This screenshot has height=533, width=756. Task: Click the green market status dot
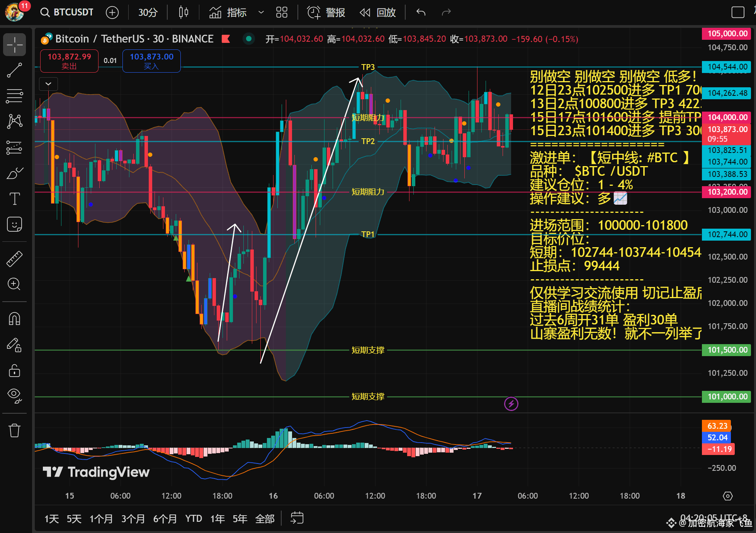coord(249,39)
